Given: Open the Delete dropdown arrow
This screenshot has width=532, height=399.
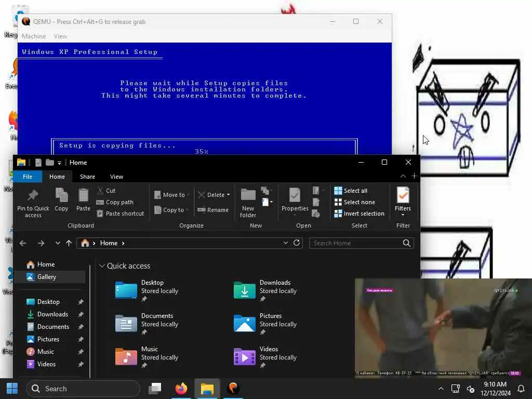Looking at the screenshot, I should (x=229, y=195).
